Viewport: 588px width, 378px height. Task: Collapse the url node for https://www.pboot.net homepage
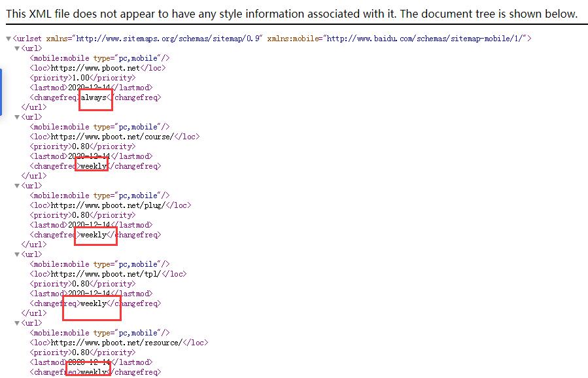(17, 49)
